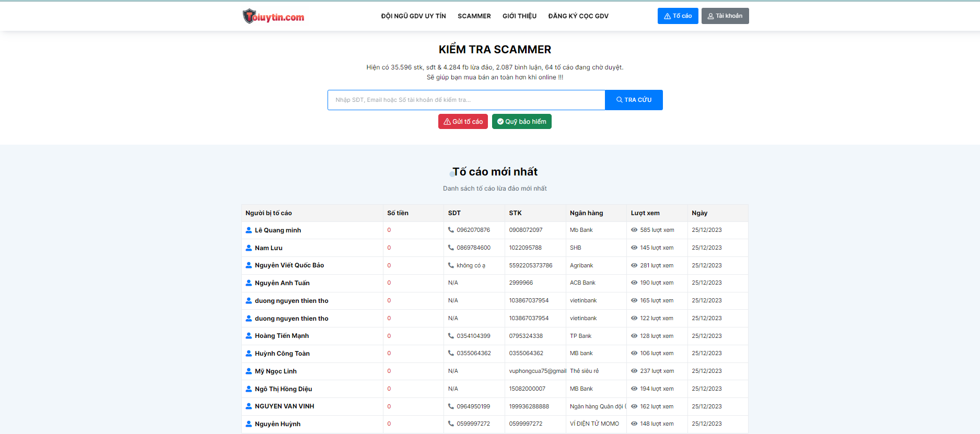
Task: Open report for Nguyễn Viết Quốc Bảo
Action: tap(289, 265)
